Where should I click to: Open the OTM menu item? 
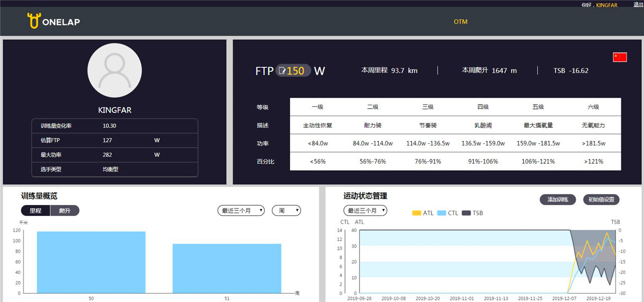(x=460, y=22)
